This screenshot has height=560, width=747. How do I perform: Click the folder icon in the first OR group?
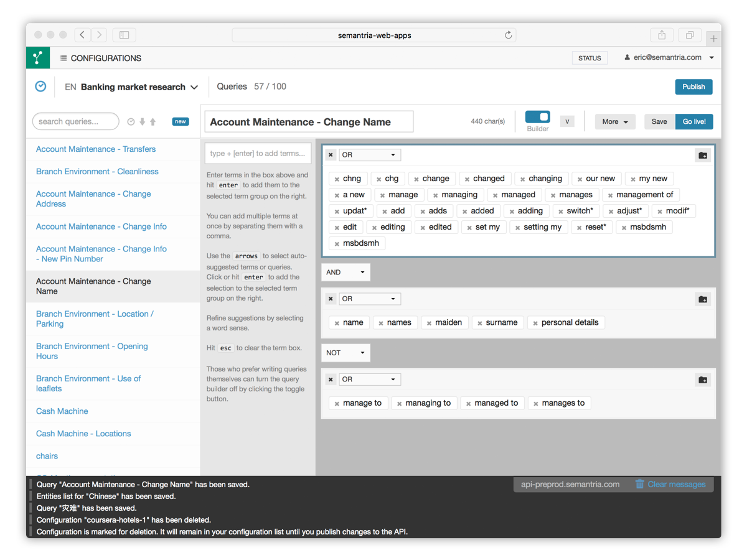703,155
